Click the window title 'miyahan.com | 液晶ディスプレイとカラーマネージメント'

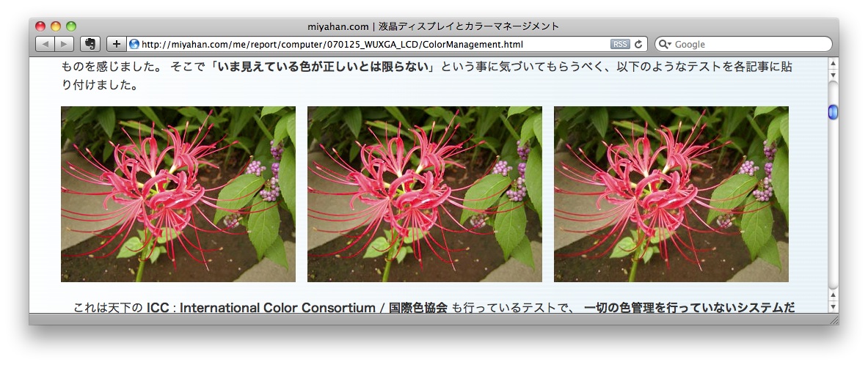(434, 26)
